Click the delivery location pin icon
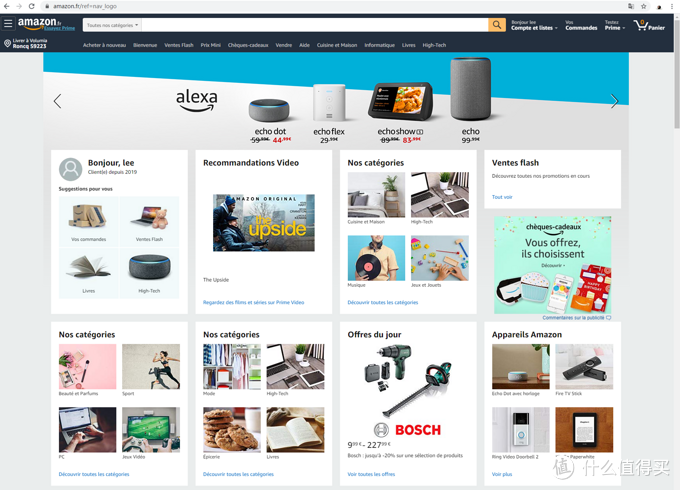Viewport: 680px width, 490px height. click(x=7, y=43)
